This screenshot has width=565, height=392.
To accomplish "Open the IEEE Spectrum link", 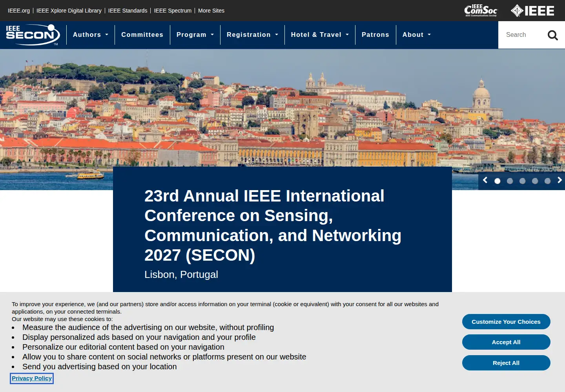I will point(173,11).
